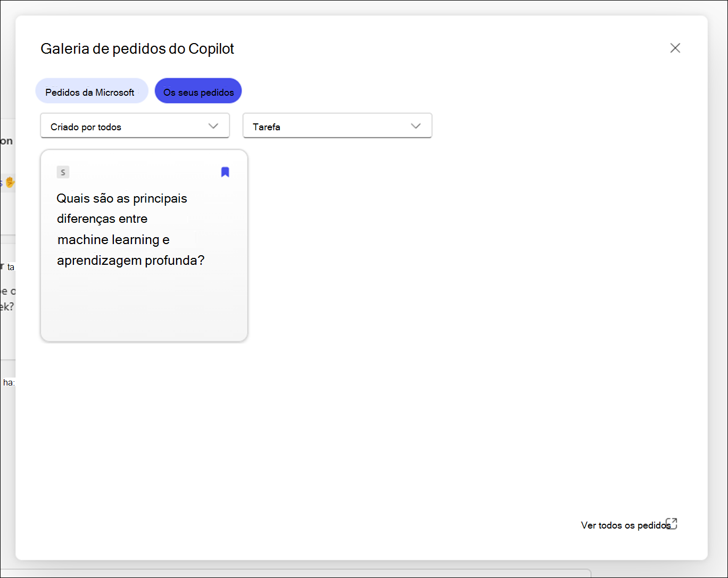728x578 pixels.
Task: Toggle the bookmark icon on the prompt card
Action: 225,172
